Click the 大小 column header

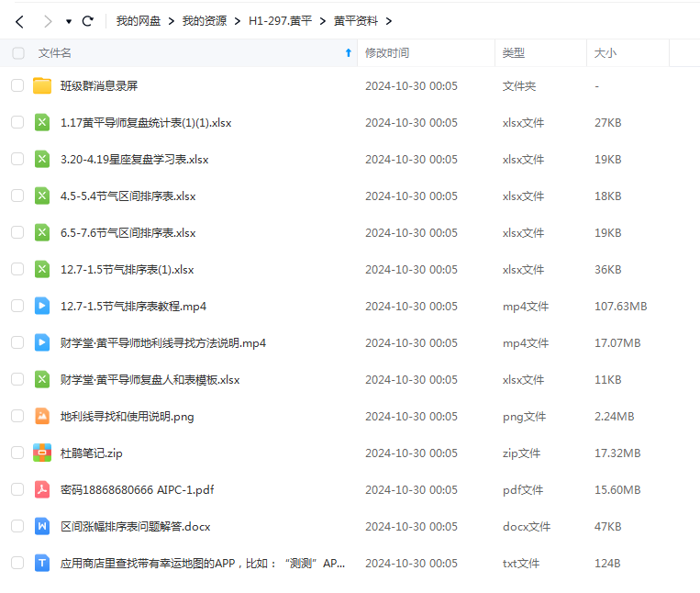point(606,53)
